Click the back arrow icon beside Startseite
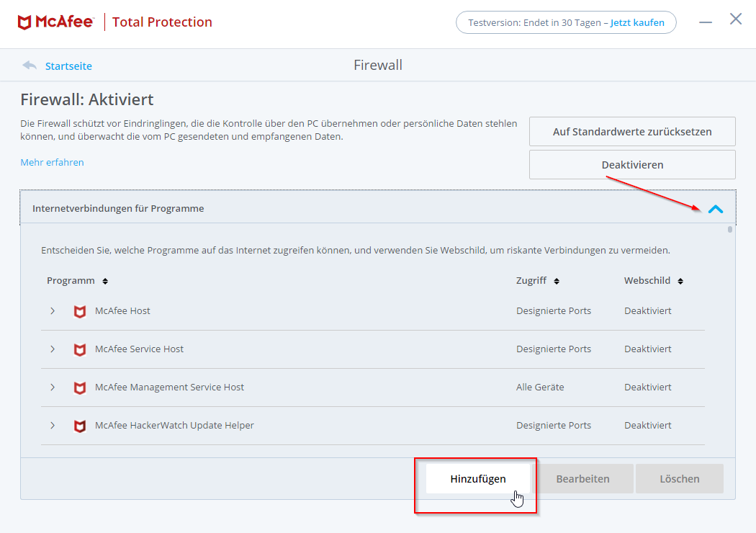This screenshot has height=533, width=756. [30, 65]
